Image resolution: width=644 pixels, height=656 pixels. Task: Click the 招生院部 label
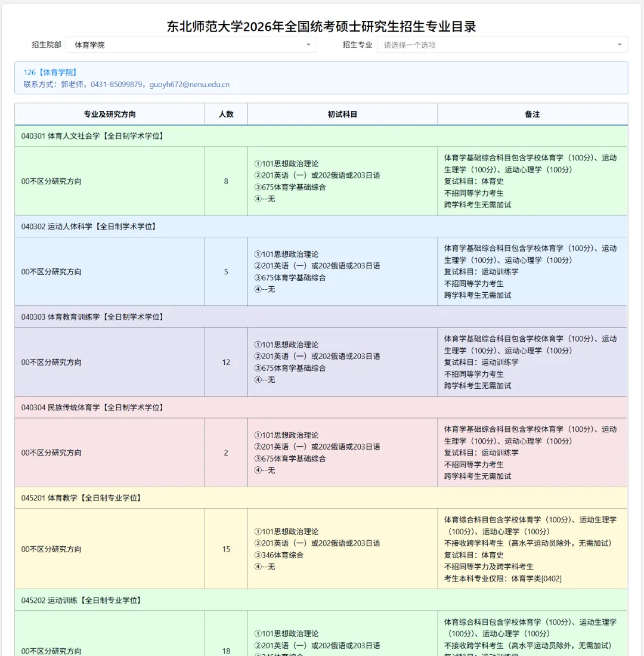pyautogui.click(x=47, y=45)
